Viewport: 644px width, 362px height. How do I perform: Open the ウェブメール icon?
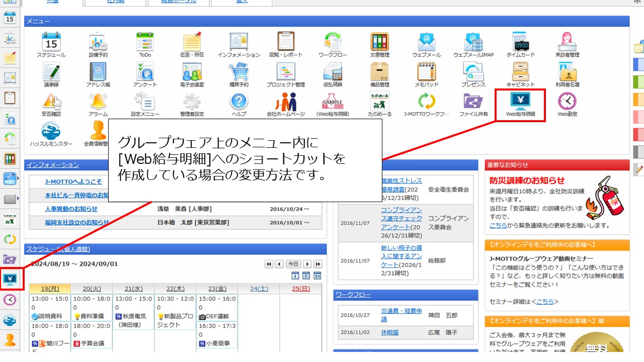click(427, 44)
